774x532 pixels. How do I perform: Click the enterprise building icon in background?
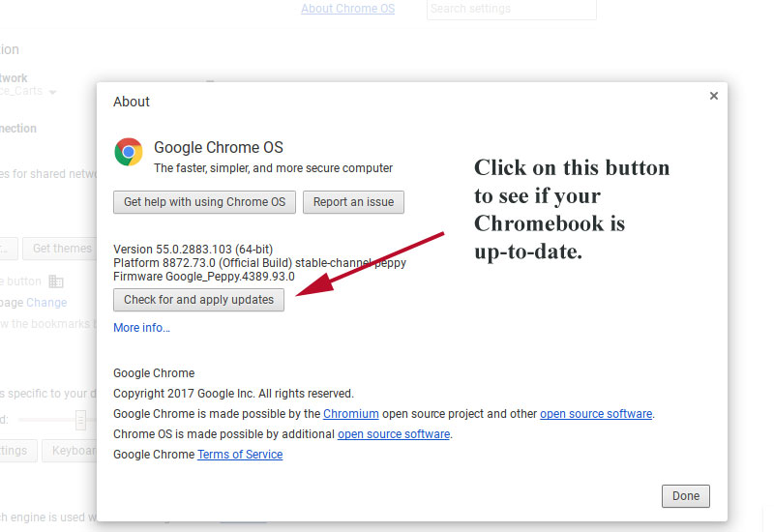(x=56, y=281)
